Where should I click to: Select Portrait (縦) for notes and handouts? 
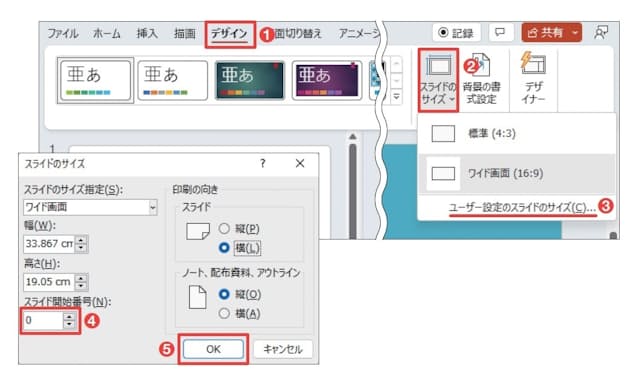coord(224,294)
